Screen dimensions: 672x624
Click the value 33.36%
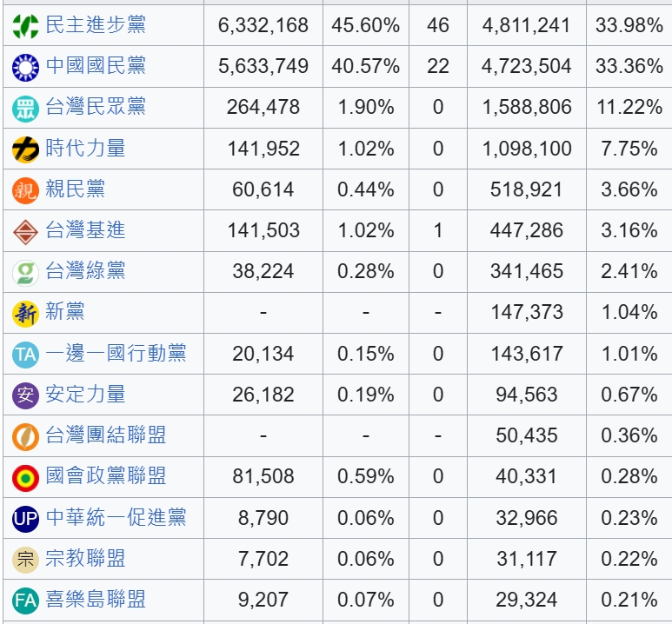pyautogui.click(x=629, y=66)
